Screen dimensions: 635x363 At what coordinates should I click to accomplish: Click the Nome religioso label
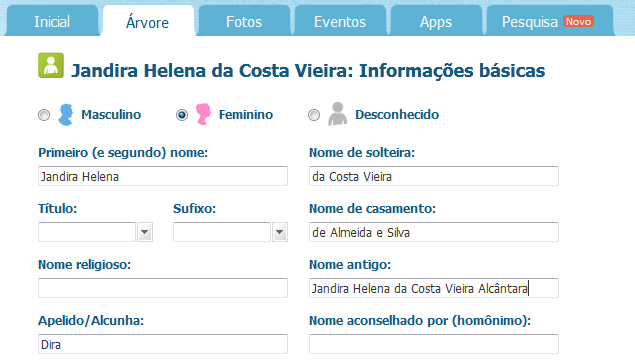pyautogui.click(x=85, y=265)
